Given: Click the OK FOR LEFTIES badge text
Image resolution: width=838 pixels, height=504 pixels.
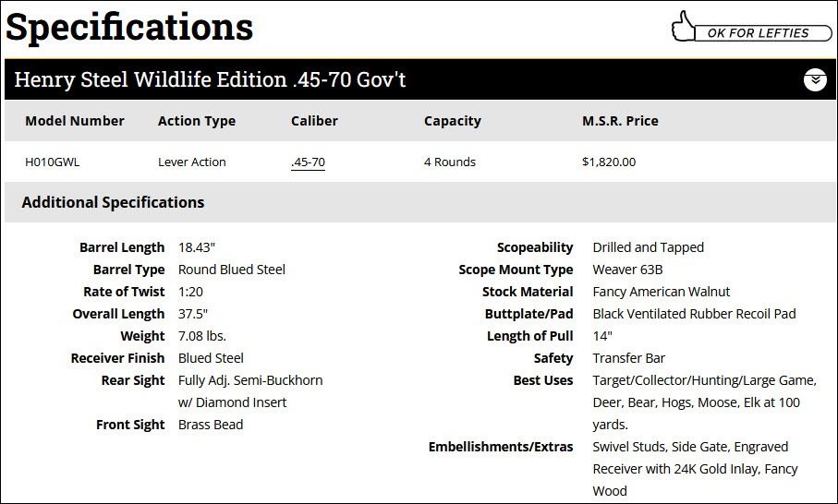Looking at the screenshot, I should tap(758, 33).
